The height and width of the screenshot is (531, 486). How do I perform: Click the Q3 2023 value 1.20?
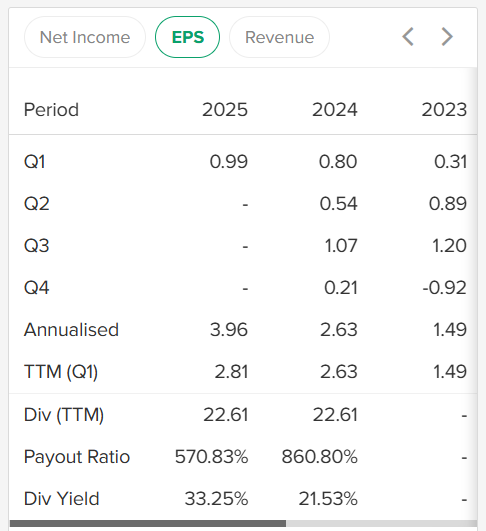449,246
